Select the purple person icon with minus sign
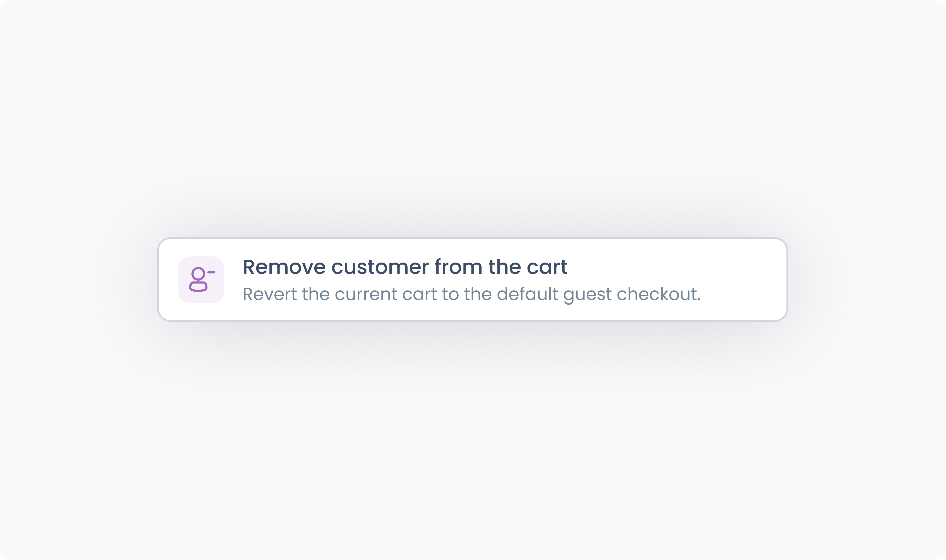Screen dimensions: 946x560 201,279
